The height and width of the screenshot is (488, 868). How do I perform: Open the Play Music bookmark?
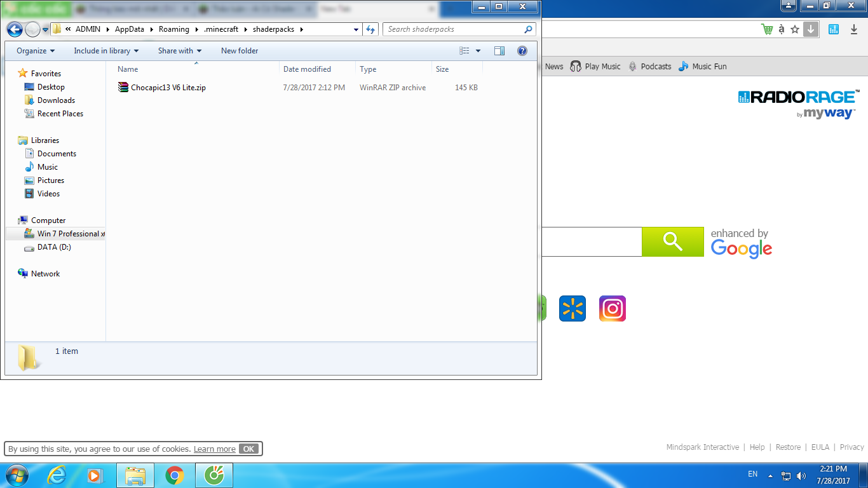pyautogui.click(x=595, y=66)
